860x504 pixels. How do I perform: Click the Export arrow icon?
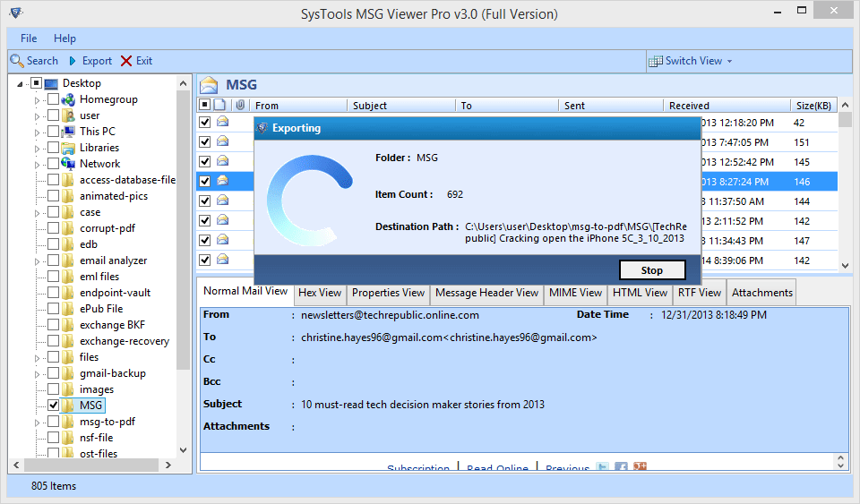coord(73,61)
